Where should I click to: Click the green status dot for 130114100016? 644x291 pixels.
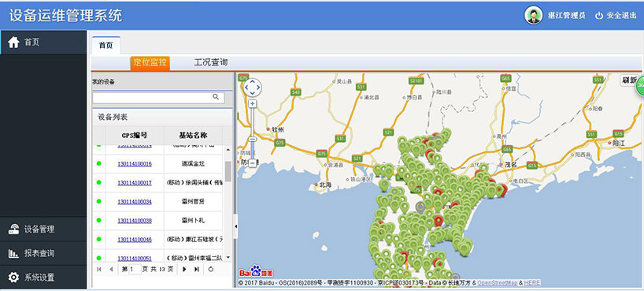pos(98,164)
